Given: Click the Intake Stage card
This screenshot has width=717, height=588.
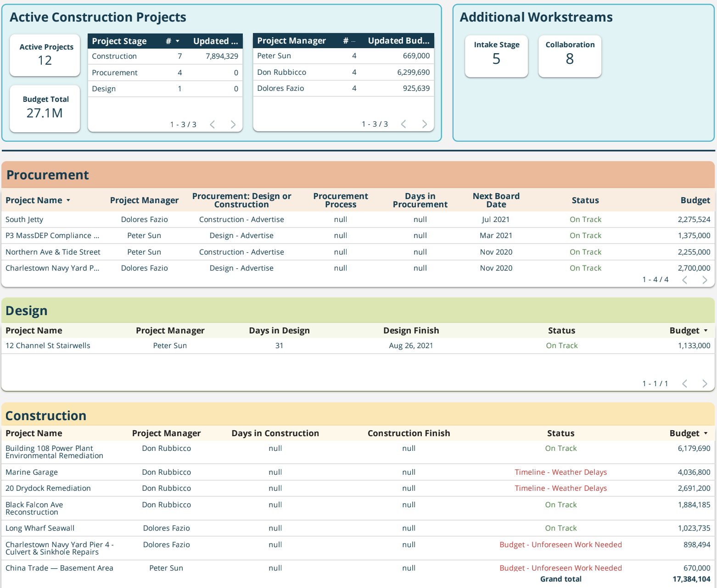Looking at the screenshot, I should 496,56.
